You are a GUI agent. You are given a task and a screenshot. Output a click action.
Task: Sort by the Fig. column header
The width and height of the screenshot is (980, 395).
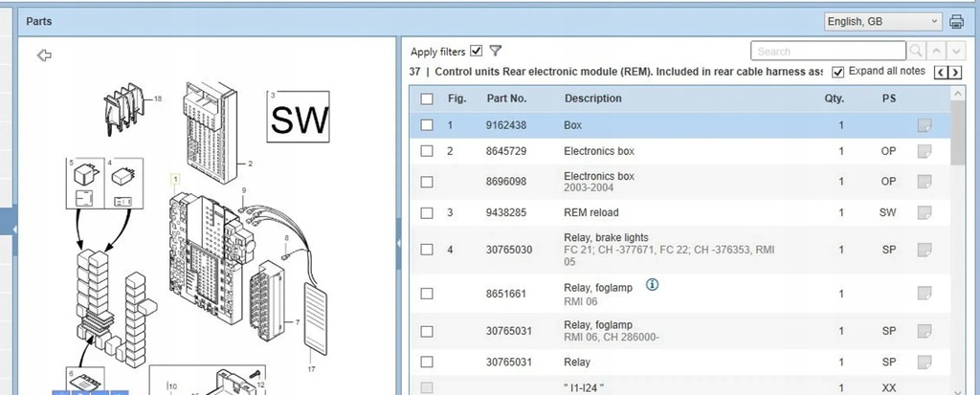click(457, 99)
